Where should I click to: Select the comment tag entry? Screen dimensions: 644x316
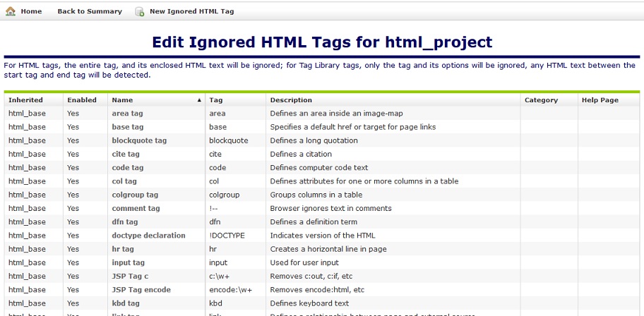136,209
